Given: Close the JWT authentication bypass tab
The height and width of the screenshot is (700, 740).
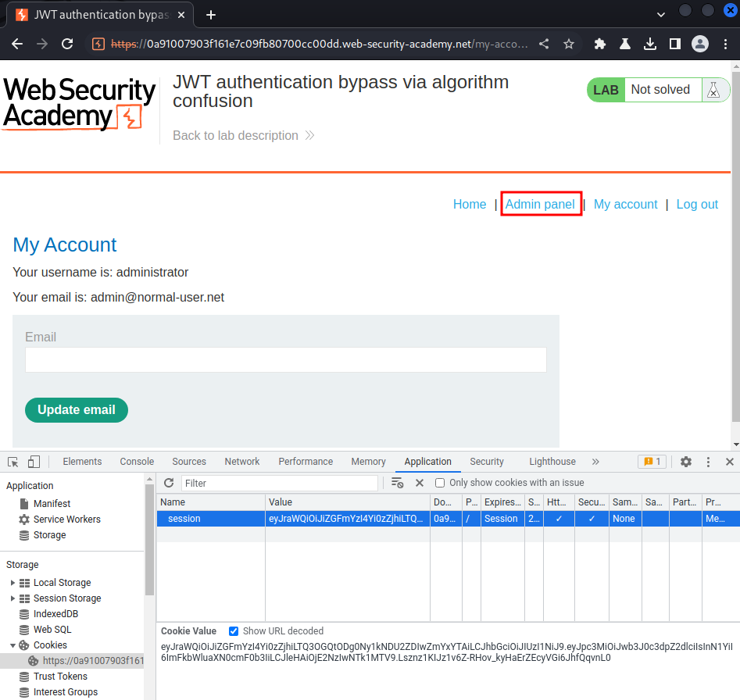Looking at the screenshot, I should (x=181, y=15).
